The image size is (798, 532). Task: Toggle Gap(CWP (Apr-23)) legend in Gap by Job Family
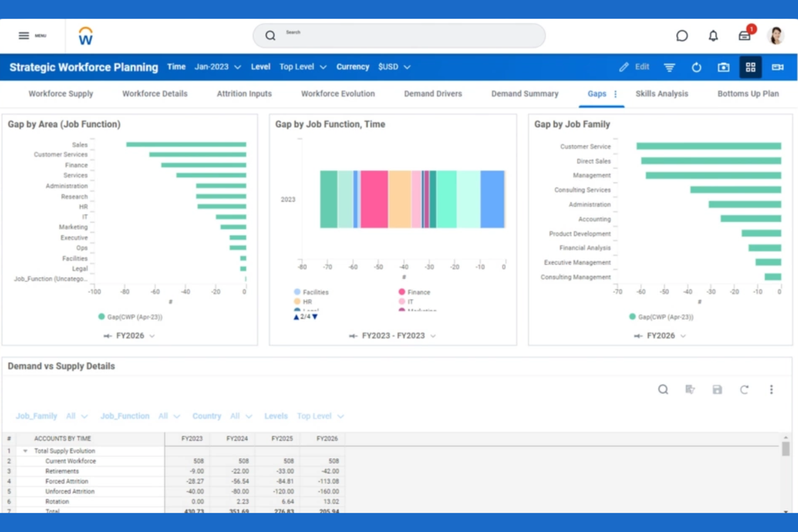[661, 317]
